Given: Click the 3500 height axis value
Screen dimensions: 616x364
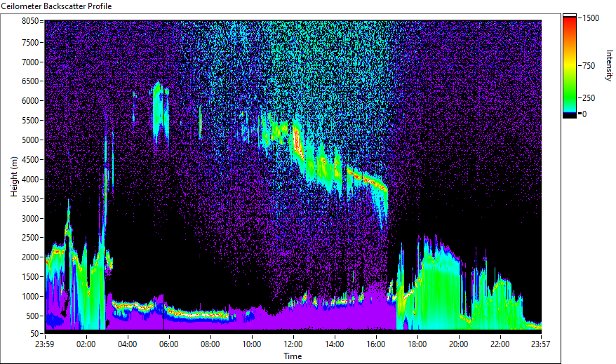Looking at the screenshot, I should [30, 199].
